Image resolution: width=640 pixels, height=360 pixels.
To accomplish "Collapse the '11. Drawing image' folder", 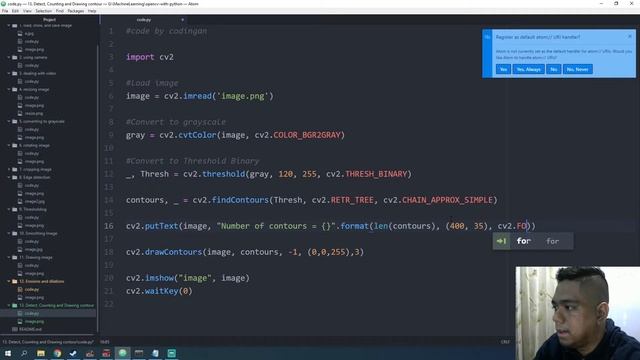I will pos(9,258).
